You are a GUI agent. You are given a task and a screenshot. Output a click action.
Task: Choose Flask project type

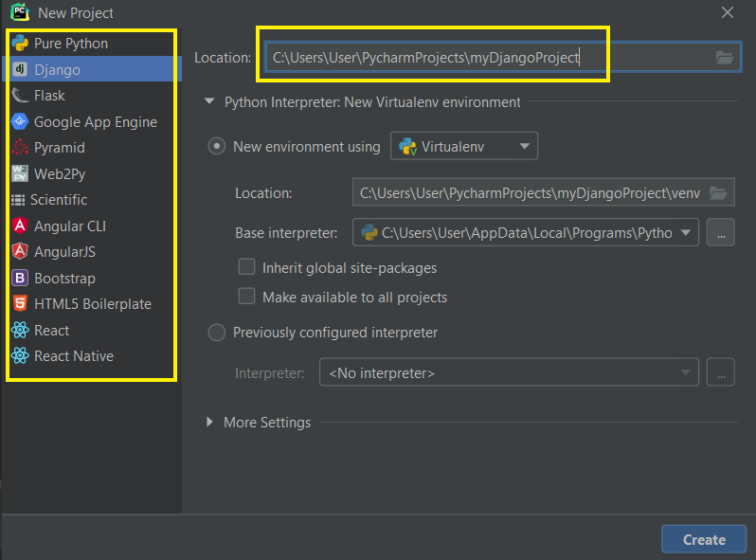[x=92, y=96]
